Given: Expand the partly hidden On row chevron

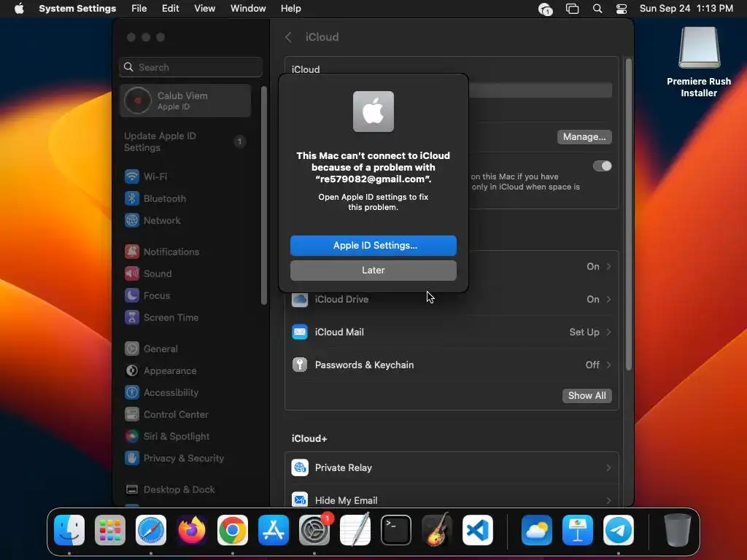Looking at the screenshot, I should pyautogui.click(x=609, y=266).
